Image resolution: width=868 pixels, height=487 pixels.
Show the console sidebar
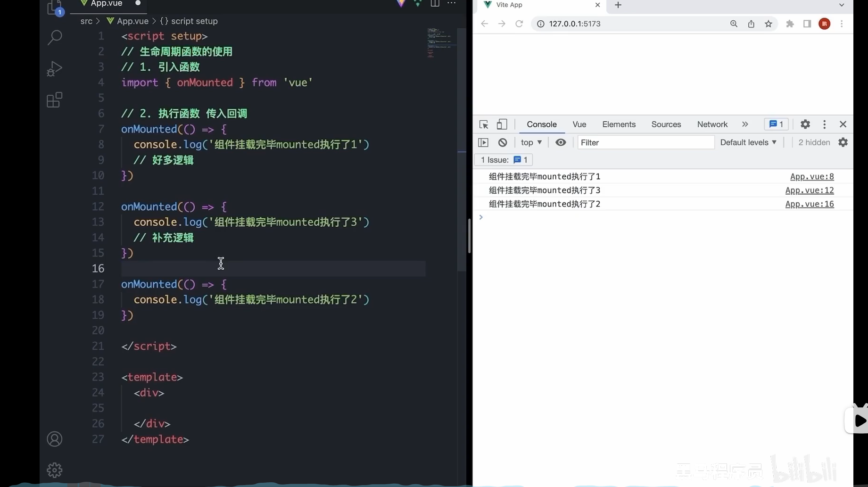coord(483,142)
